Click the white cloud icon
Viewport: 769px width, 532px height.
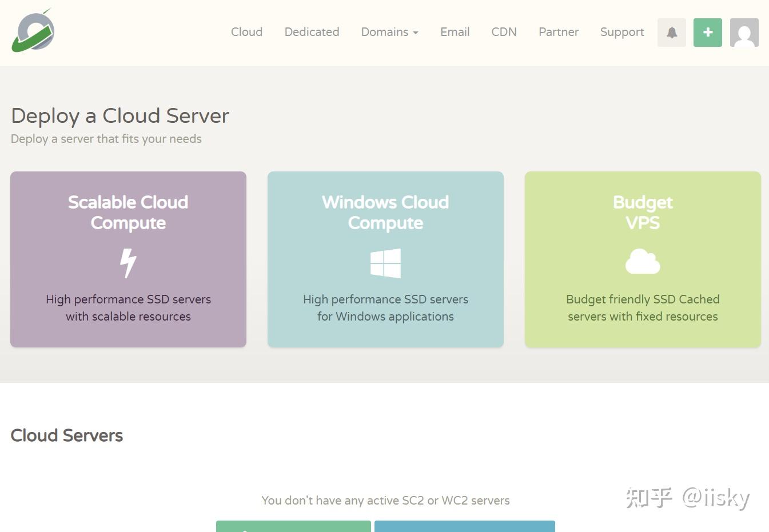tap(643, 262)
